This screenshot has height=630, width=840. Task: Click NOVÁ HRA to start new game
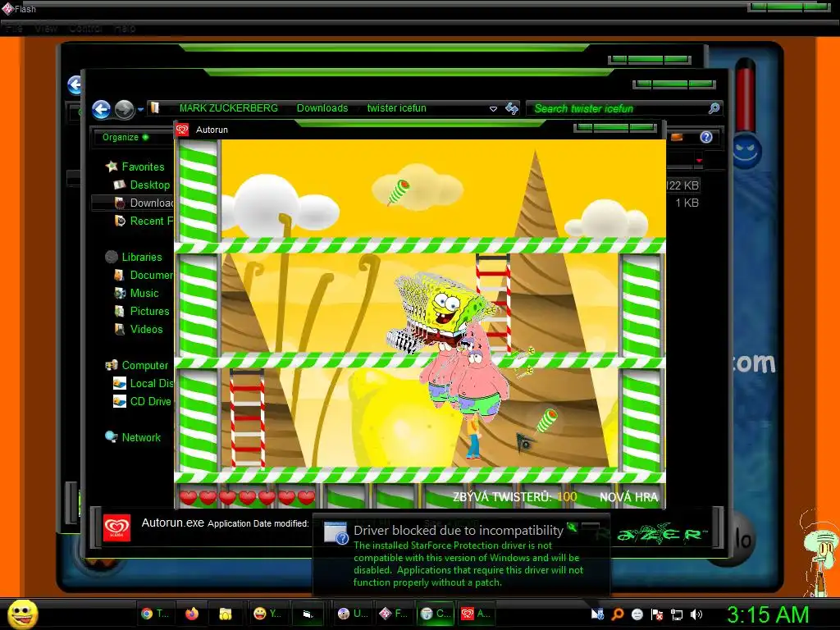pos(628,497)
